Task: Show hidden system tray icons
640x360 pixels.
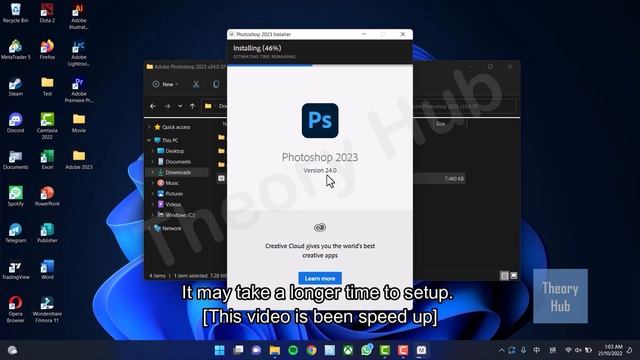Action: (x=501, y=350)
